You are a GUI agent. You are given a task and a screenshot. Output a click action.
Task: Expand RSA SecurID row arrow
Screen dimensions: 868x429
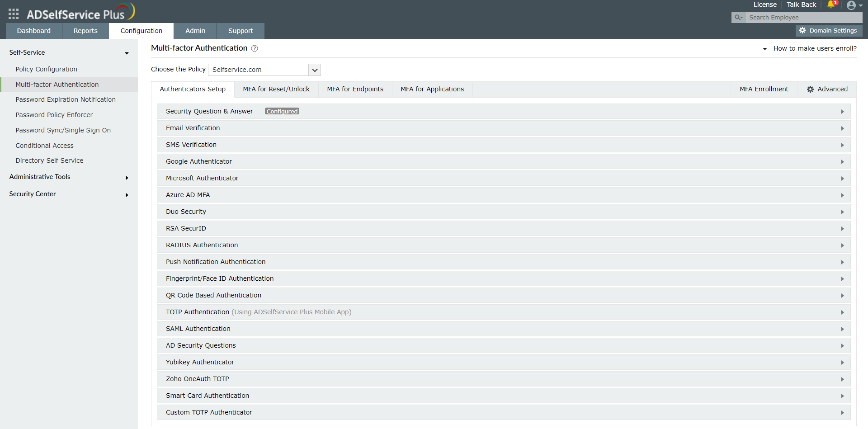point(843,229)
